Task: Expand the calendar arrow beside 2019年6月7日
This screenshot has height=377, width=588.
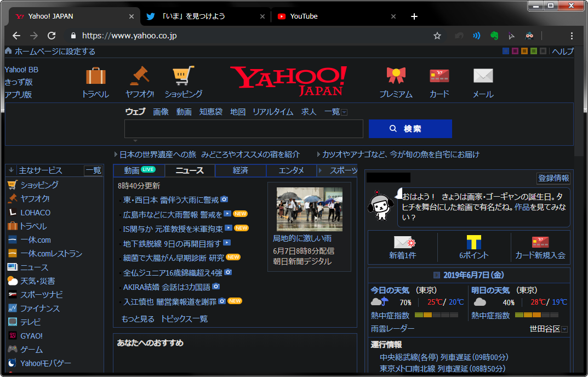Action: tap(437, 275)
